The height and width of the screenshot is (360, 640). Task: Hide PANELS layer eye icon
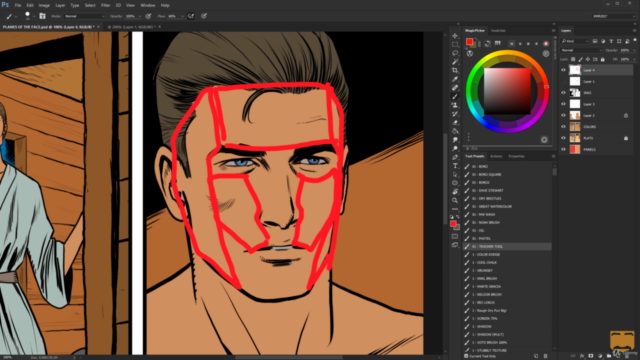pos(564,149)
